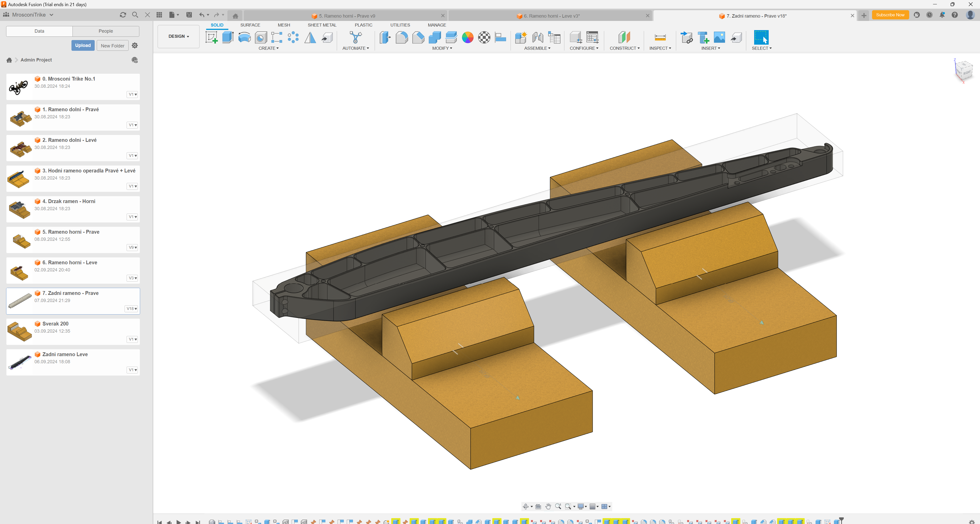Select the Offset Plane construct icon

624,37
